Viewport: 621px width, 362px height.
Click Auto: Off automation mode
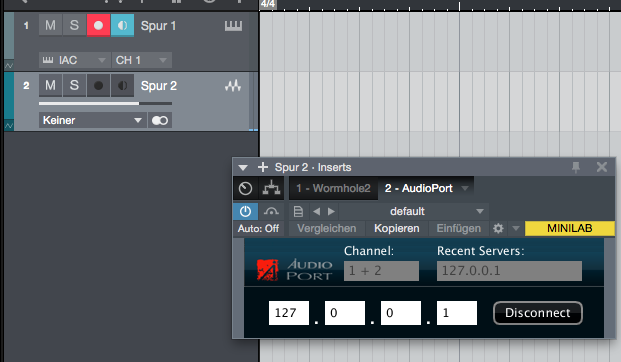(258, 229)
